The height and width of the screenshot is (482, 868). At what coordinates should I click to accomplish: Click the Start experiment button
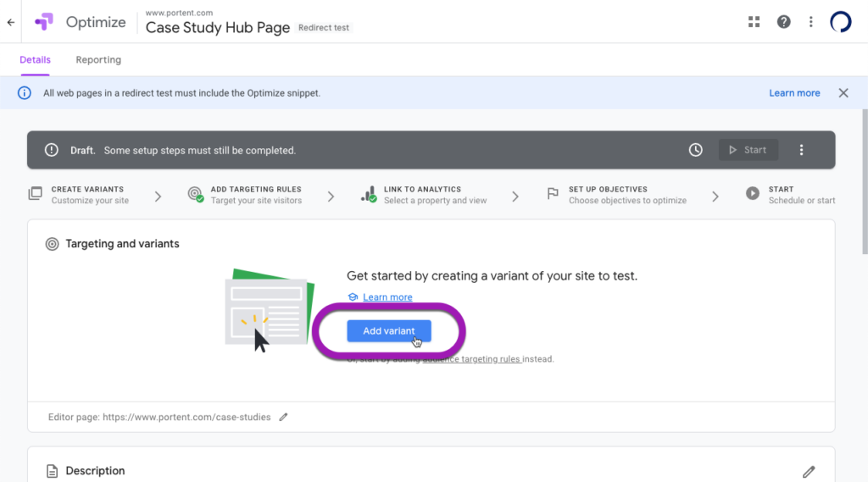tap(748, 150)
